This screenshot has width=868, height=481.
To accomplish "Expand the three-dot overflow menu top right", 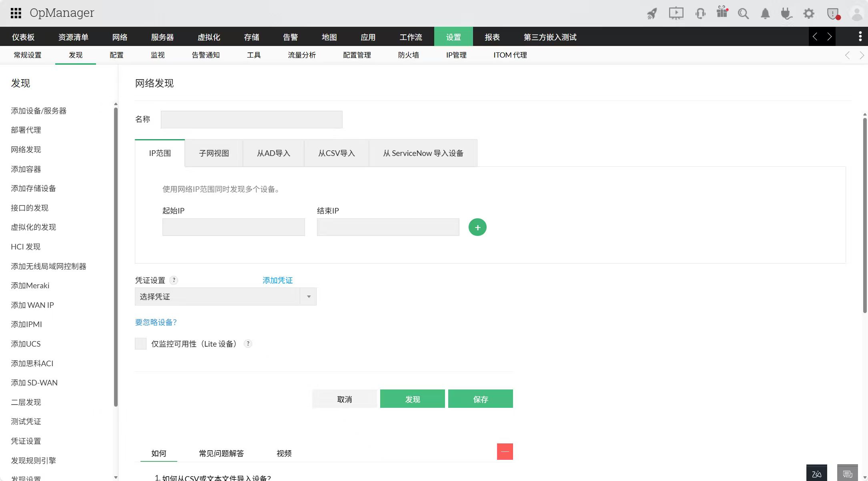I will coord(860,36).
